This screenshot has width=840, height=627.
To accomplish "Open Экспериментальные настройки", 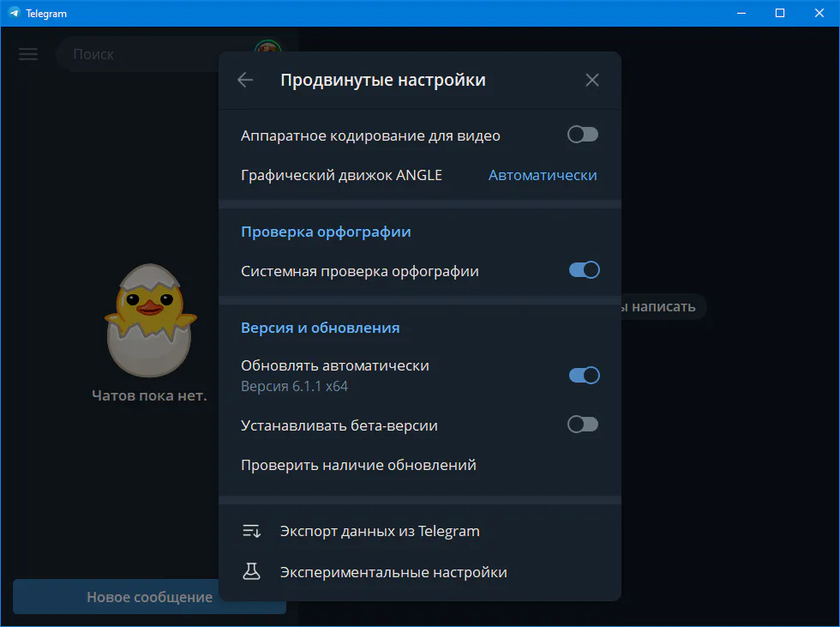I will [420, 572].
